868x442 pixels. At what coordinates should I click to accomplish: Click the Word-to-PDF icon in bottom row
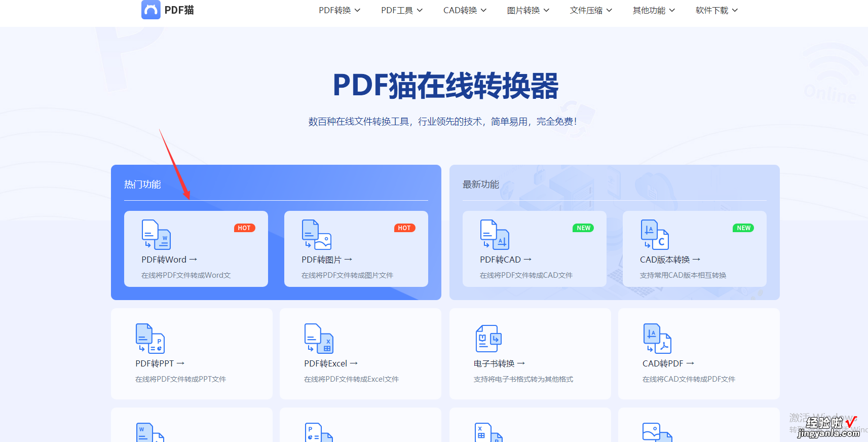coord(150,432)
